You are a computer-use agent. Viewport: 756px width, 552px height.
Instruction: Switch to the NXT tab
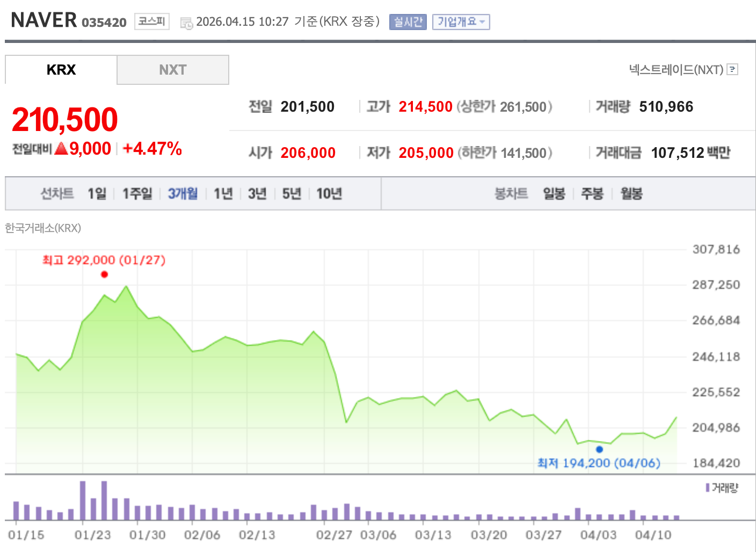tap(173, 70)
